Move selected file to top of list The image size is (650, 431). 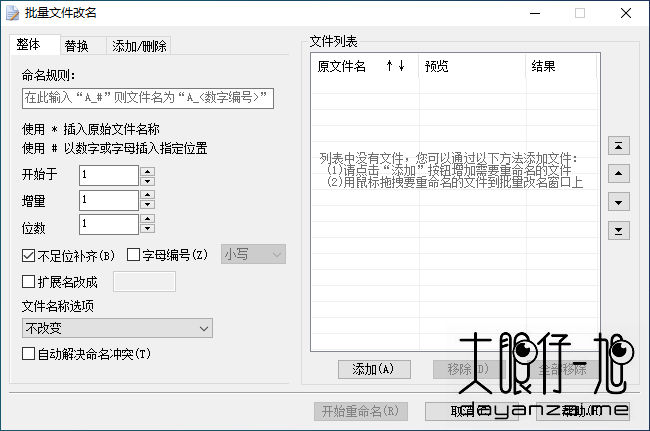(x=618, y=146)
